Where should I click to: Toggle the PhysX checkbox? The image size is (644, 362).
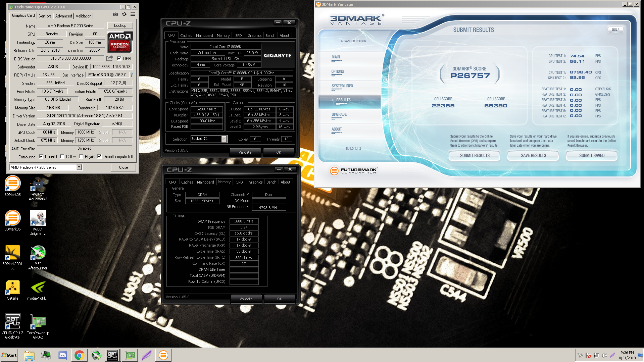tap(81, 156)
